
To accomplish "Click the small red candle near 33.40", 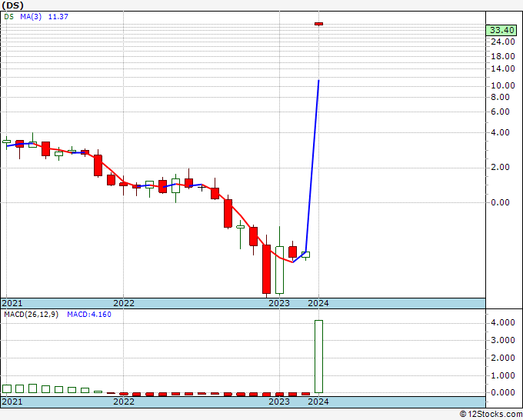I will point(318,24).
